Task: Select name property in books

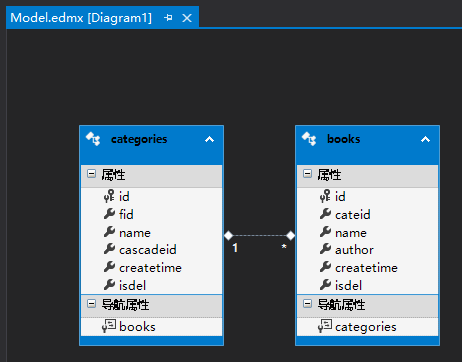Action: (x=368, y=232)
